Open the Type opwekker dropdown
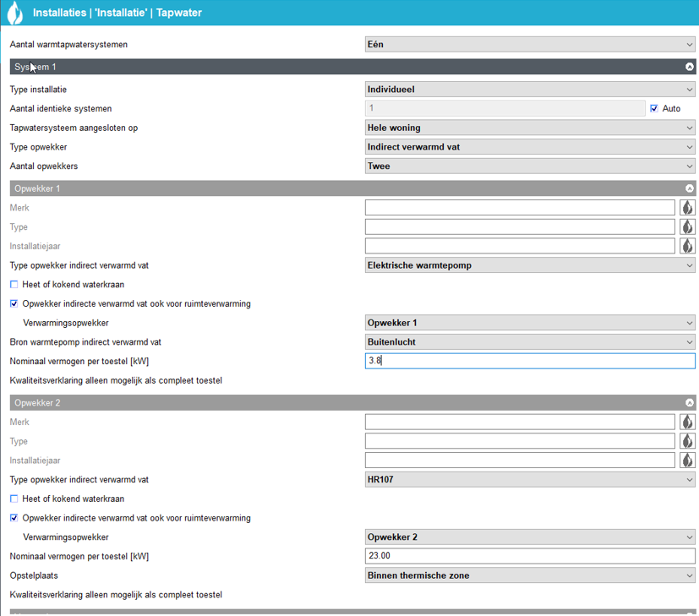 tap(530, 147)
